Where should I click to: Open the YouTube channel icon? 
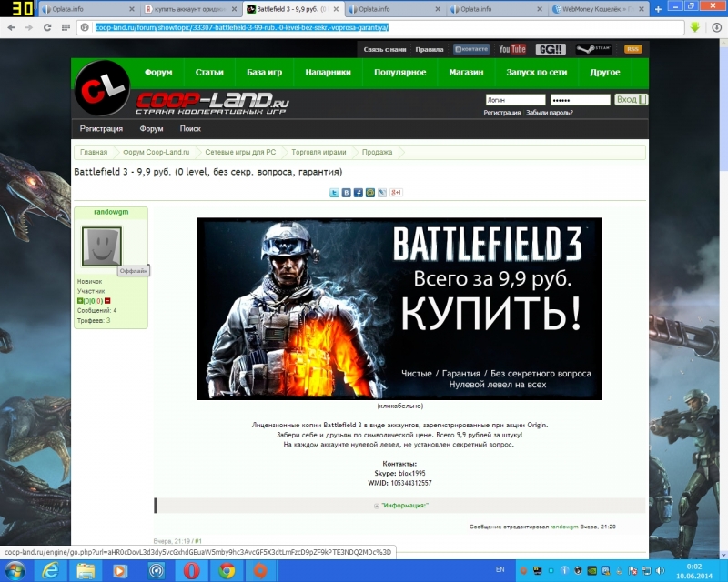click(x=512, y=49)
